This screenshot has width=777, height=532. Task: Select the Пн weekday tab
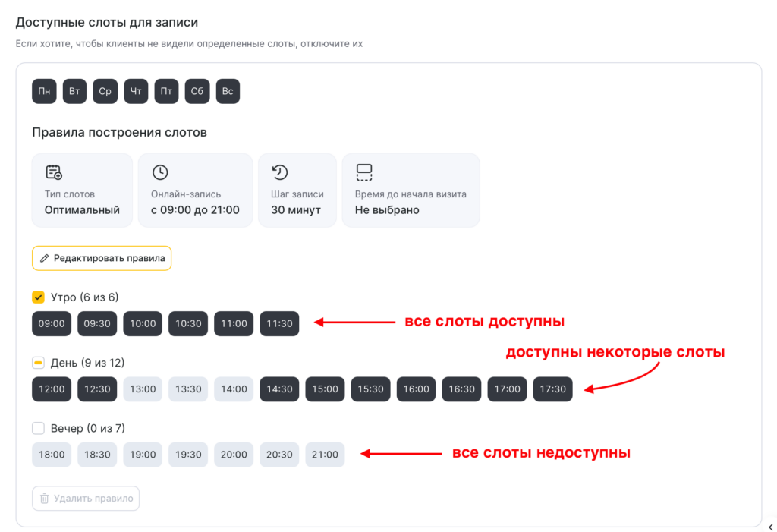pyautogui.click(x=44, y=91)
